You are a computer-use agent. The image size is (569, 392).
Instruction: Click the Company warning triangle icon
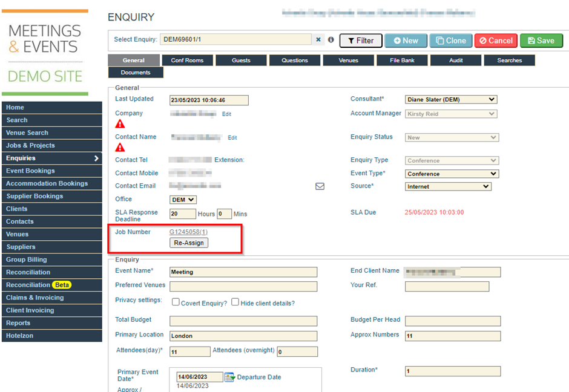coord(120,124)
